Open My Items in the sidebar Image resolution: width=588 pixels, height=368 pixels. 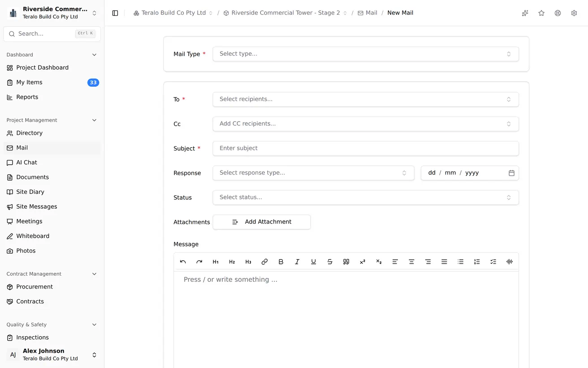52,83
